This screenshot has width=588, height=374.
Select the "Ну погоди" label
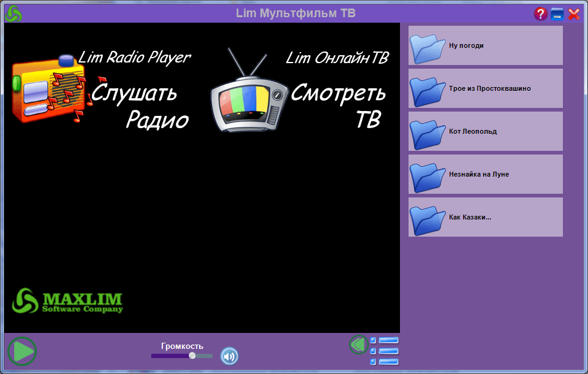466,46
